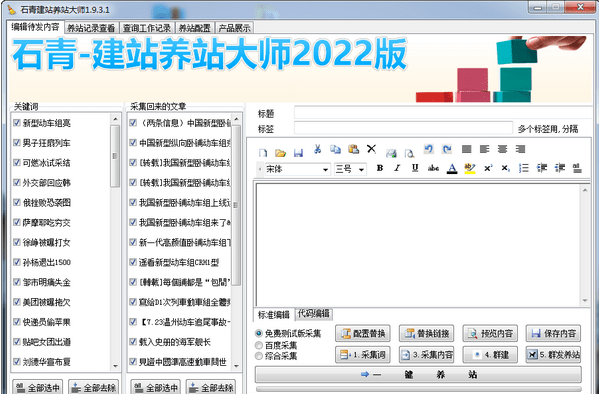Click the Print preview magnifier icon
599x394 pixels.
410,153
